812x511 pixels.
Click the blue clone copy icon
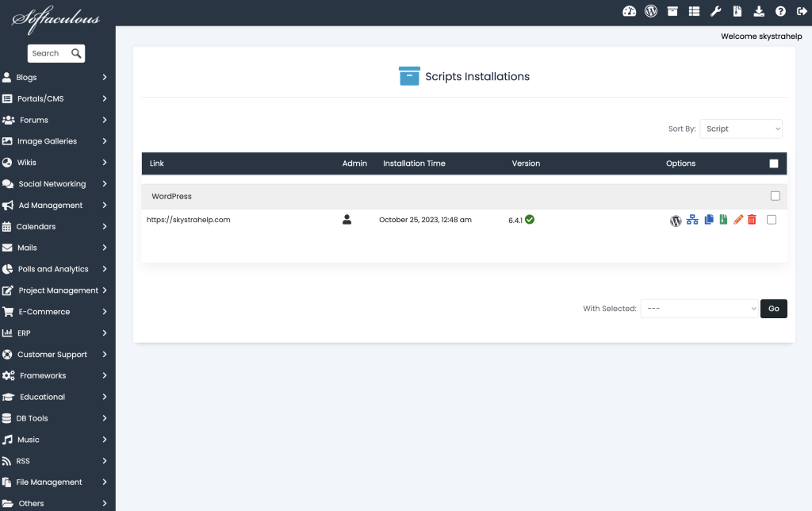click(709, 220)
